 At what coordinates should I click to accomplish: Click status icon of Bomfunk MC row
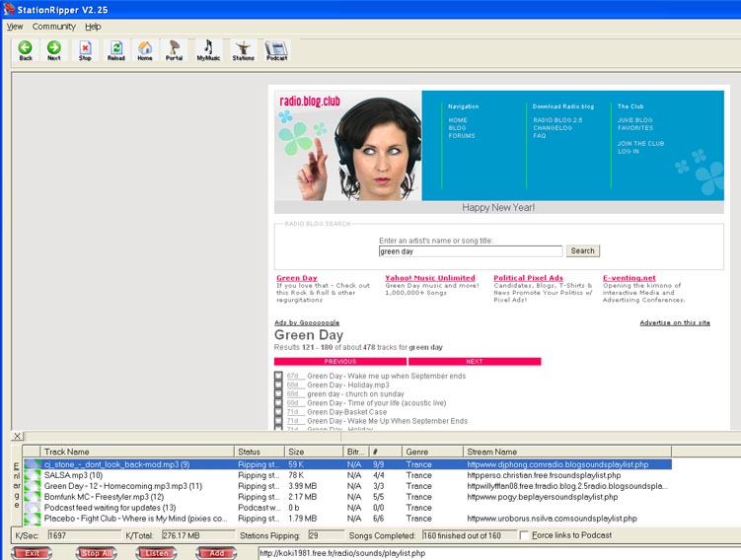pyautogui.click(x=32, y=497)
